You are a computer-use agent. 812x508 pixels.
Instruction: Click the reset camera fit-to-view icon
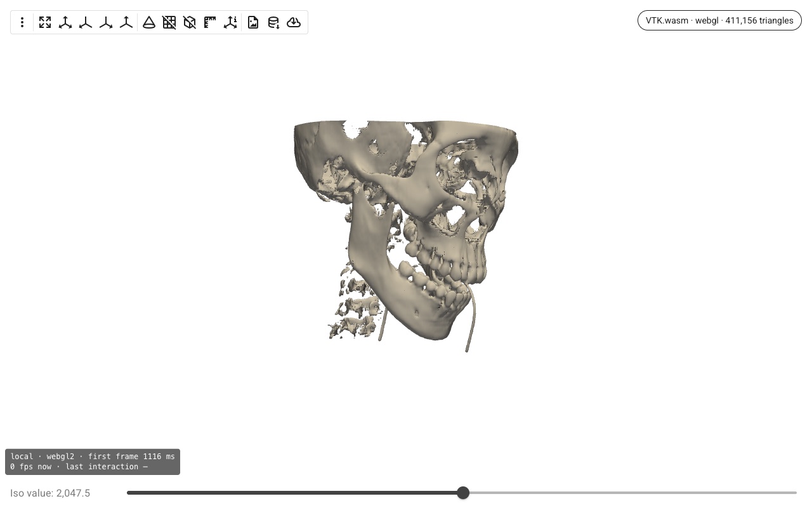click(45, 22)
